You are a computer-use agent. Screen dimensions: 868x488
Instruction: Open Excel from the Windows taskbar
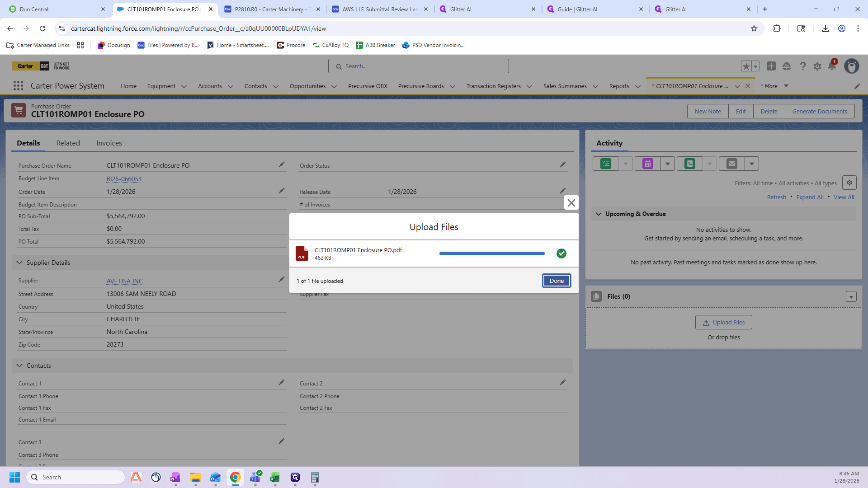pyautogui.click(x=275, y=478)
